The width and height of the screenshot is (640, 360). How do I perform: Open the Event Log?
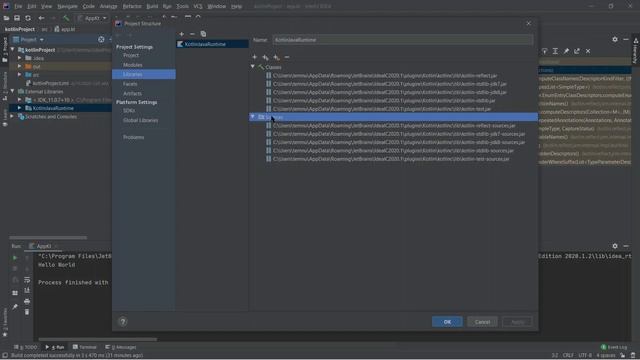point(614,347)
